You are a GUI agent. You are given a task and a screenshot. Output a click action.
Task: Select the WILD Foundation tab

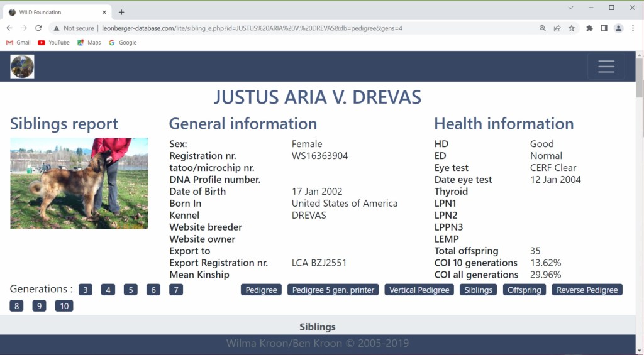pyautogui.click(x=57, y=13)
